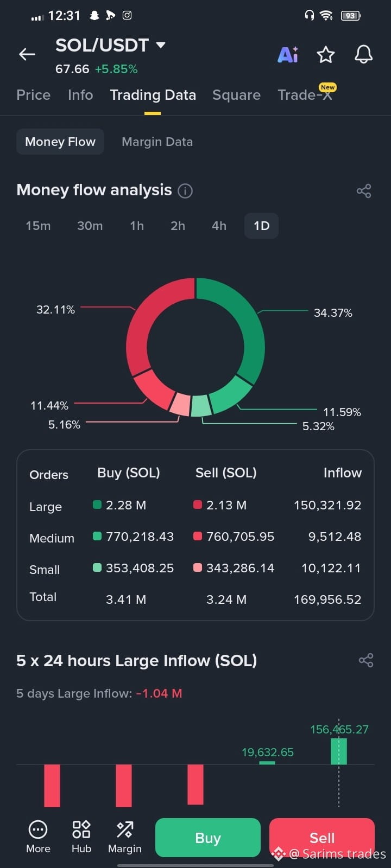
Task: Go to the Info tab
Action: pos(80,95)
